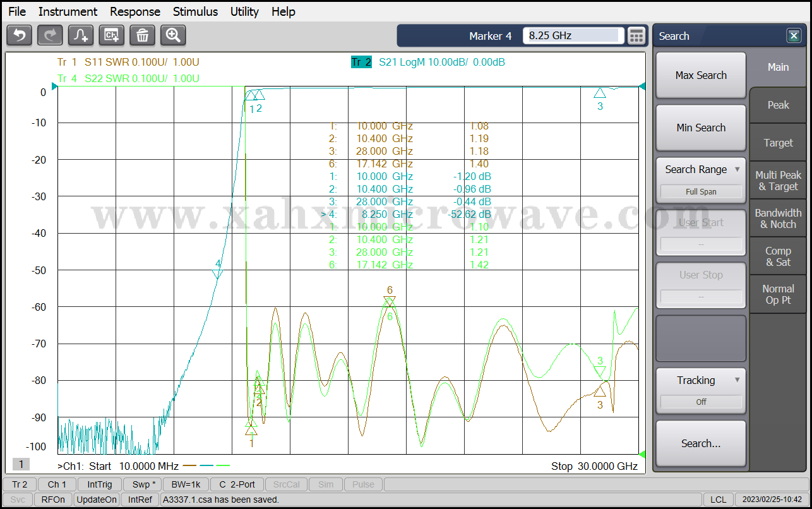Open the Utility menu
This screenshot has height=509, width=812.
[244, 11]
